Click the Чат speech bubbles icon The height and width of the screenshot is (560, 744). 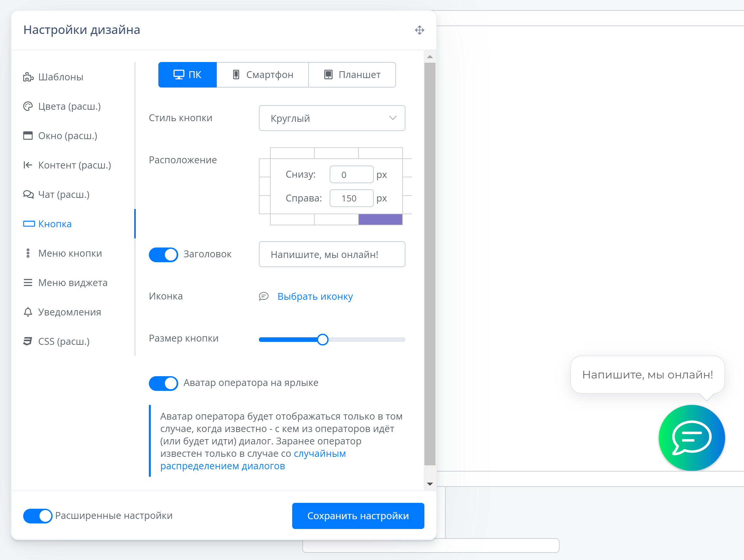[28, 194]
